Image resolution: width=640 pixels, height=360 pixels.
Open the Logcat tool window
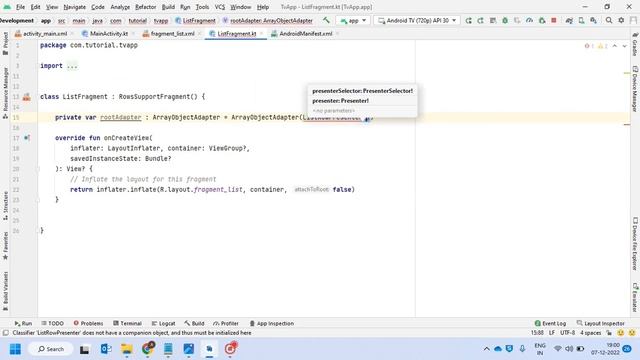coord(163,323)
